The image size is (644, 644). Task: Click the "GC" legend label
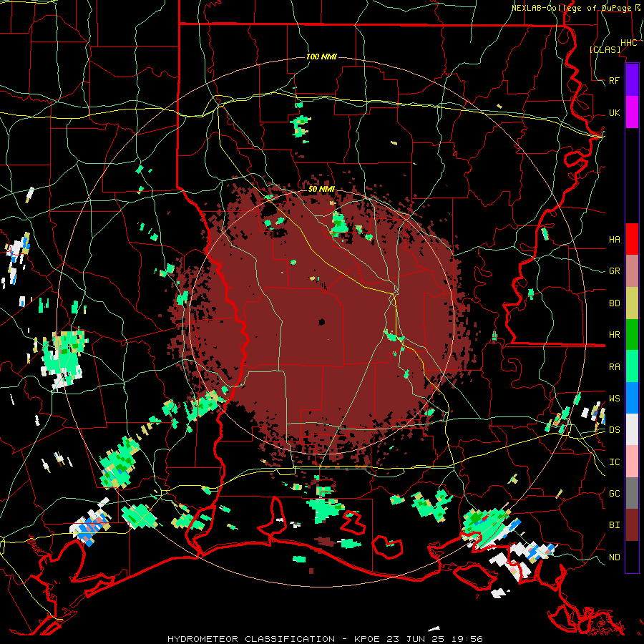(x=615, y=493)
